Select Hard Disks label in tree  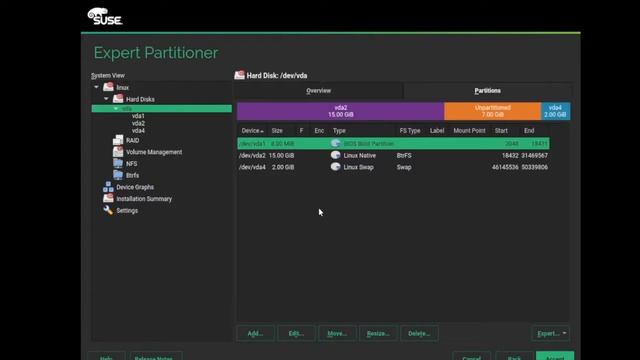[x=140, y=99]
